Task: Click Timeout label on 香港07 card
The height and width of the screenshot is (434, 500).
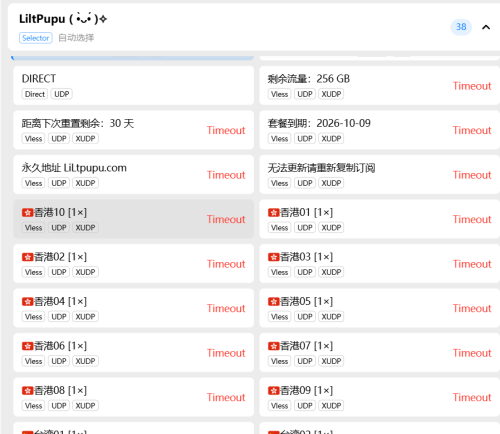Action: click(472, 353)
